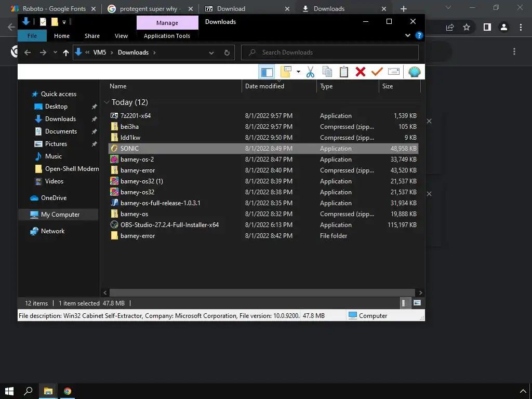Open the Home ribbon tab
The image size is (532, 399).
(62, 36)
